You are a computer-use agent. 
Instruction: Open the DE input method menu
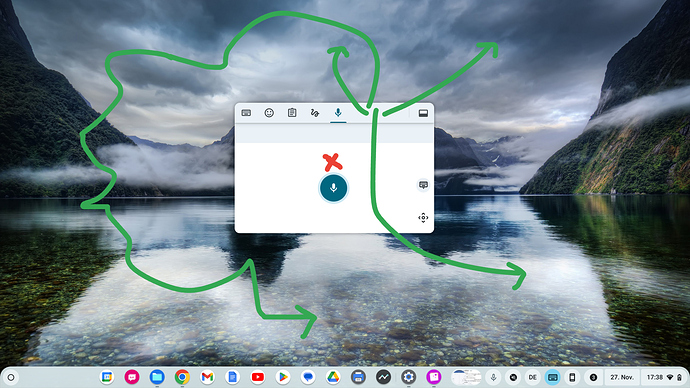532,377
